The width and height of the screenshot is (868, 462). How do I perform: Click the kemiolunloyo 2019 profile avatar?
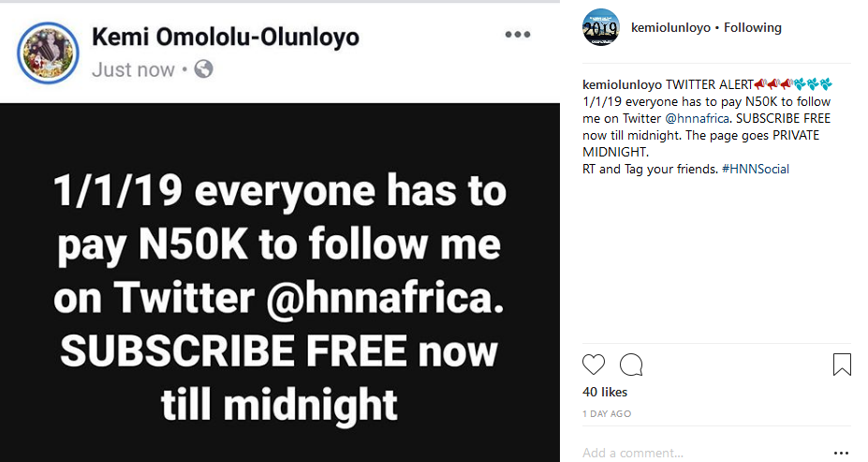click(x=600, y=27)
